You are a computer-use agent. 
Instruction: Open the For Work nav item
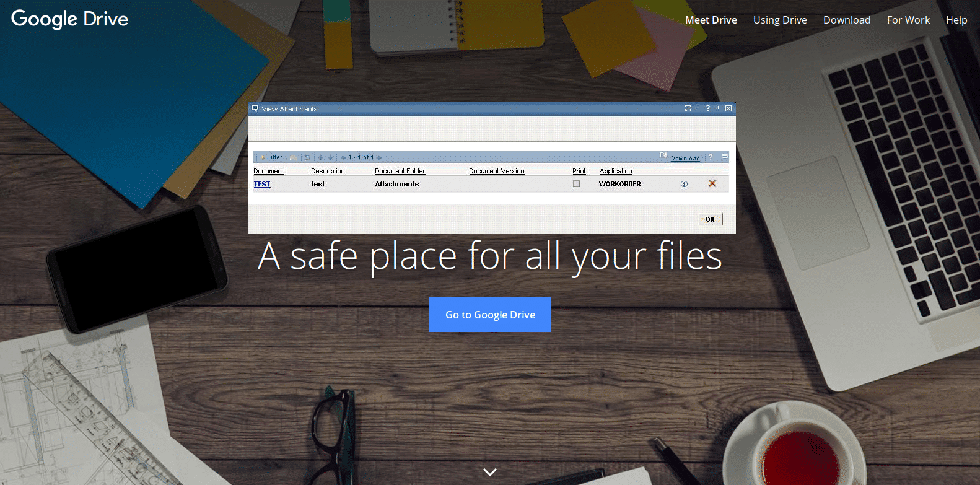(x=908, y=20)
